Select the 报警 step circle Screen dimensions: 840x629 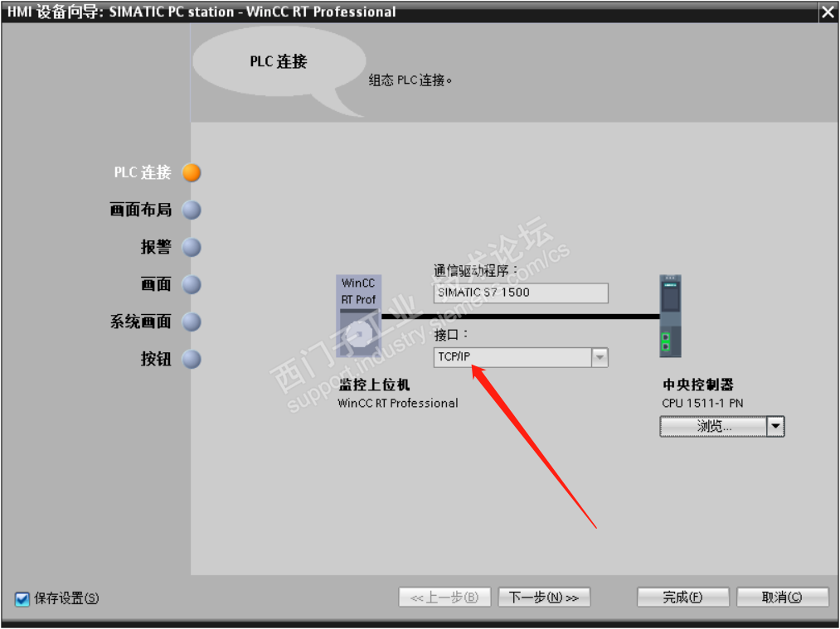point(192,247)
